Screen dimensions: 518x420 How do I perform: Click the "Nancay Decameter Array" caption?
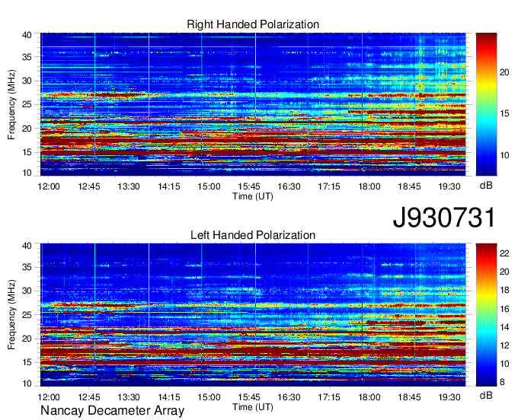(112, 411)
